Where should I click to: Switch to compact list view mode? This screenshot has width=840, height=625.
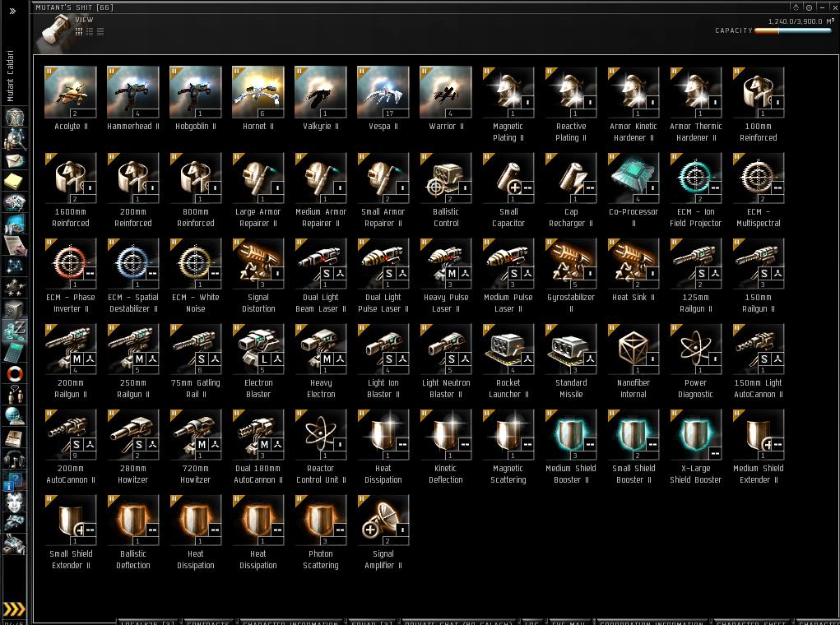[100, 31]
